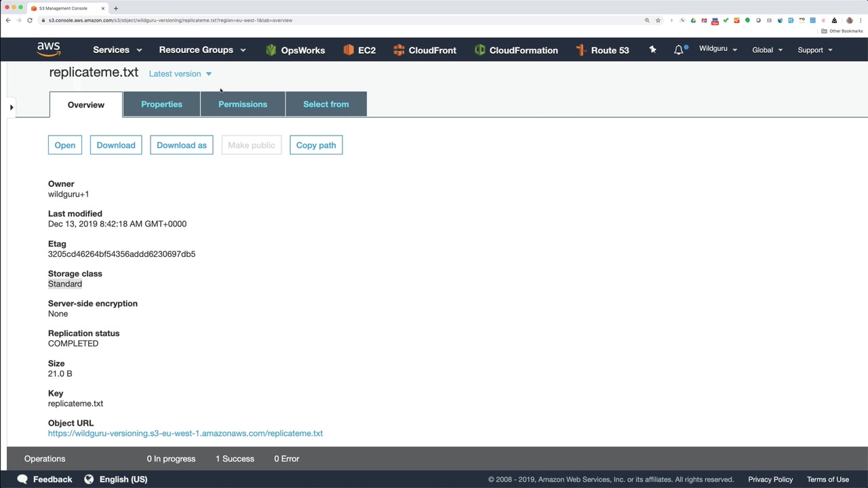The width and height of the screenshot is (868, 488).
Task: Click the owner value 'wildguru+1'
Action: [x=68, y=194]
